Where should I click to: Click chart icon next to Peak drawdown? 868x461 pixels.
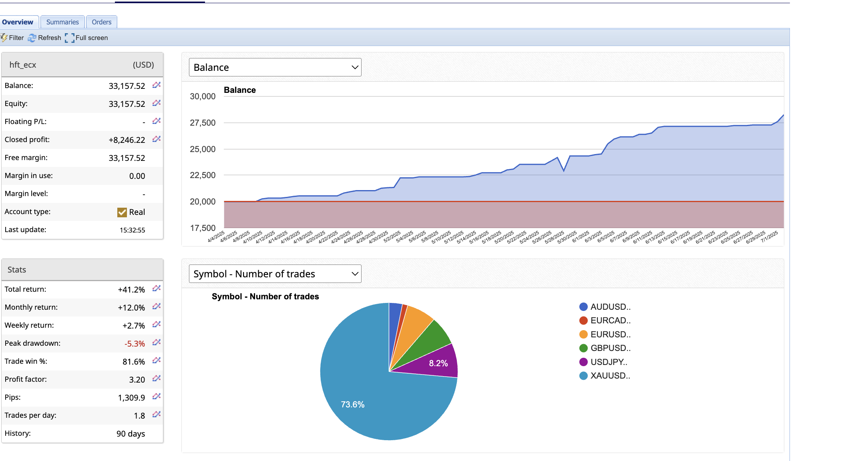pyautogui.click(x=157, y=342)
